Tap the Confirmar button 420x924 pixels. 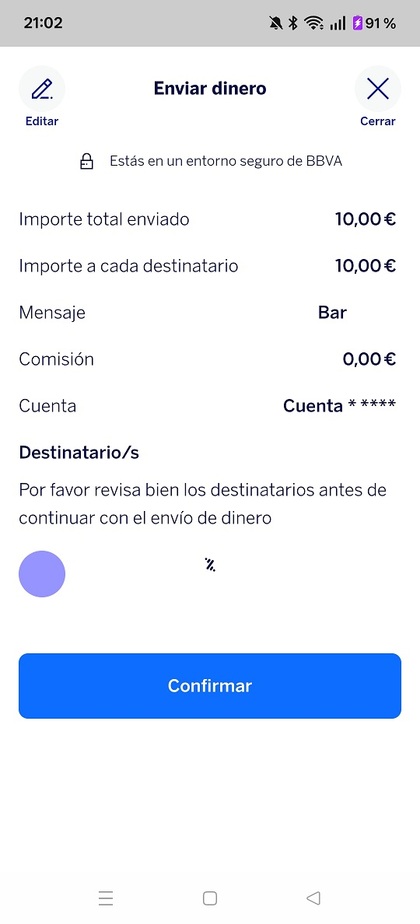click(210, 685)
